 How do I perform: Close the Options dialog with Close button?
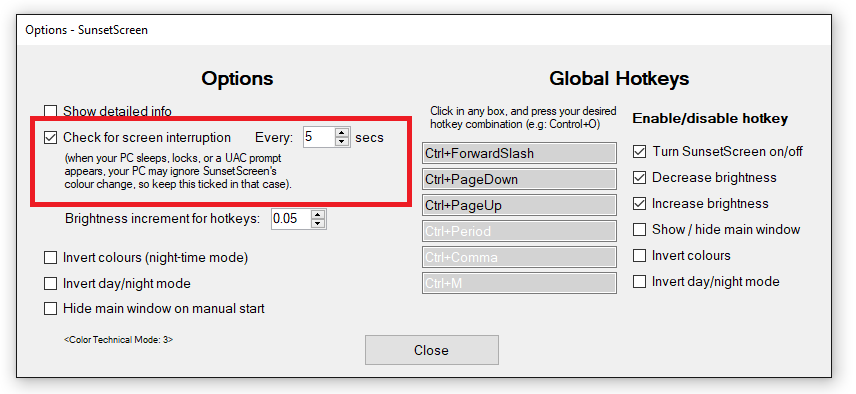click(432, 350)
